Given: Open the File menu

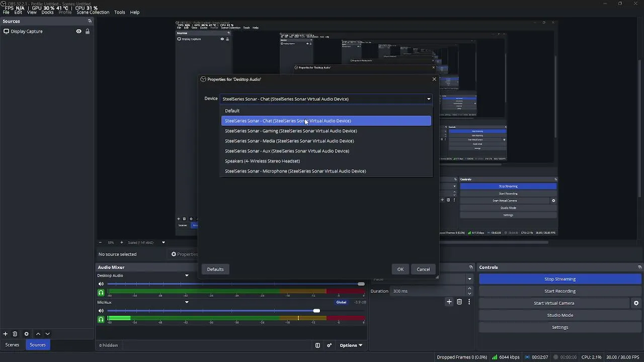Looking at the screenshot, I should tap(6, 12).
